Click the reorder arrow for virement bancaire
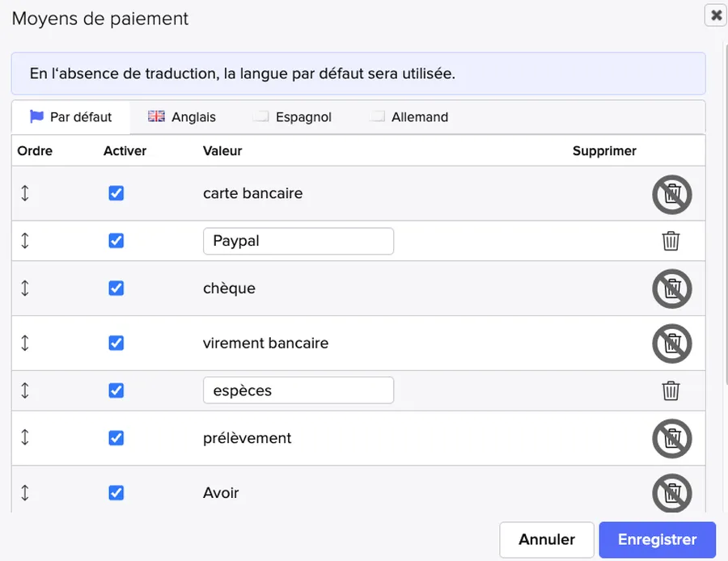Screen dimensions: 728x561 point(25,343)
